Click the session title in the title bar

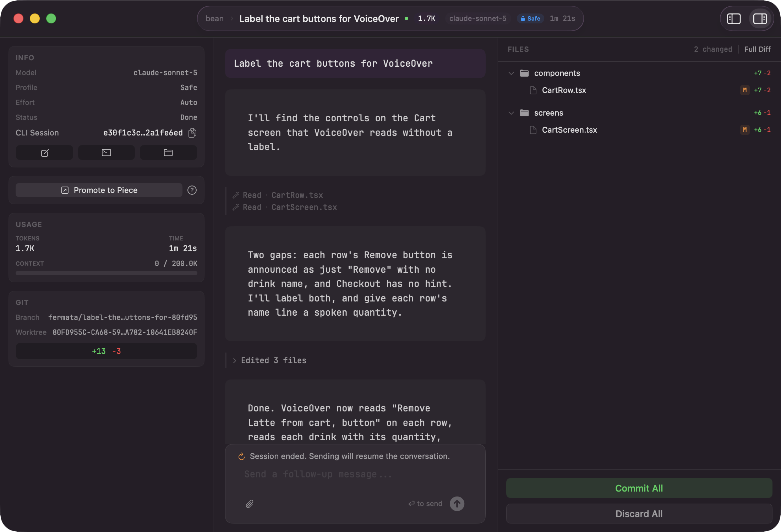click(x=319, y=18)
